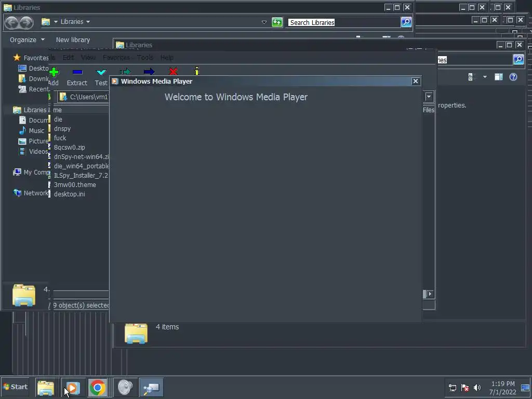
Task: Click the New library button
Action: pyautogui.click(x=73, y=39)
